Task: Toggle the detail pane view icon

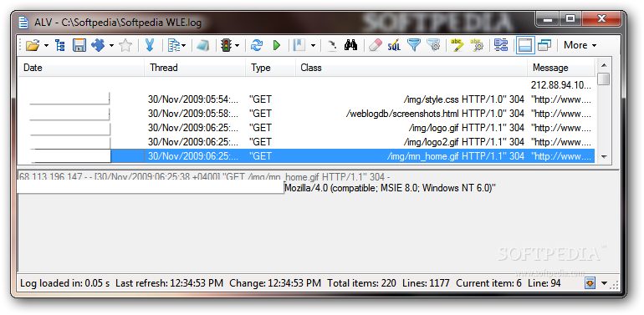Action: coord(525,45)
